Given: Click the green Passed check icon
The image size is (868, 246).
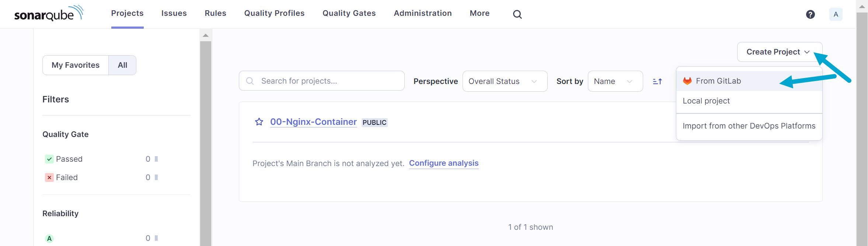Looking at the screenshot, I should (x=49, y=159).
